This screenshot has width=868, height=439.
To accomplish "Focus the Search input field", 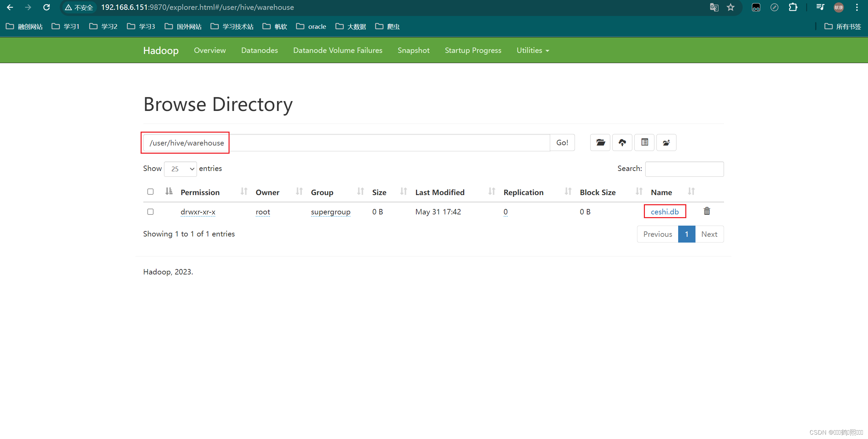I will (684, 169).
